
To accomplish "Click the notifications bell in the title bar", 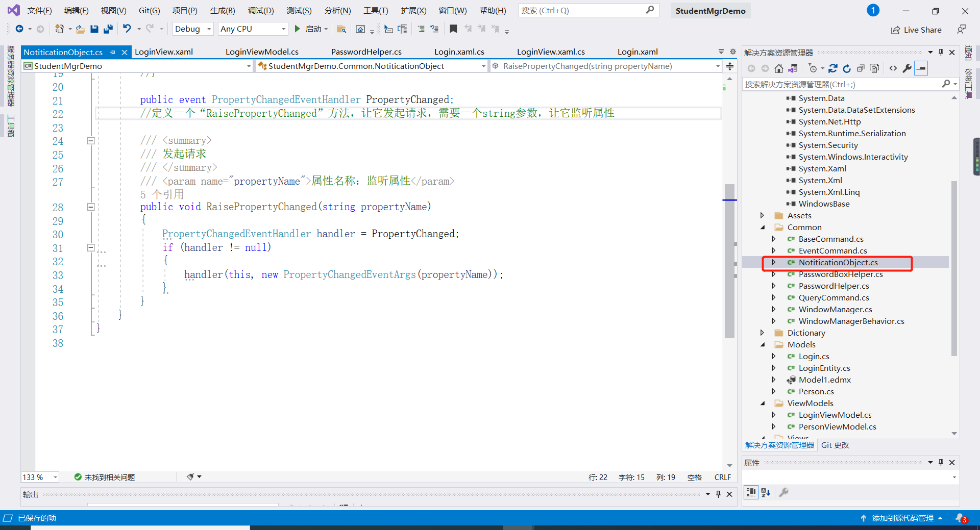I will click(x=872, y=10).
